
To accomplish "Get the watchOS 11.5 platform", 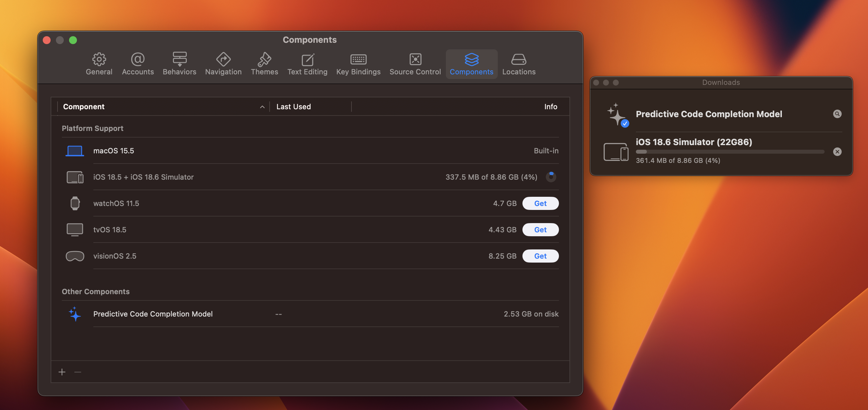I will coord(540,203).
